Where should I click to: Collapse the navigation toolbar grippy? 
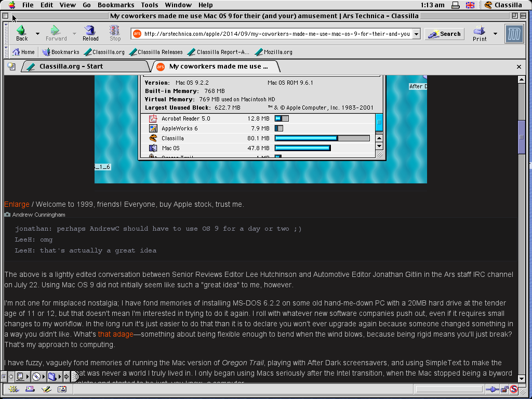6,34
